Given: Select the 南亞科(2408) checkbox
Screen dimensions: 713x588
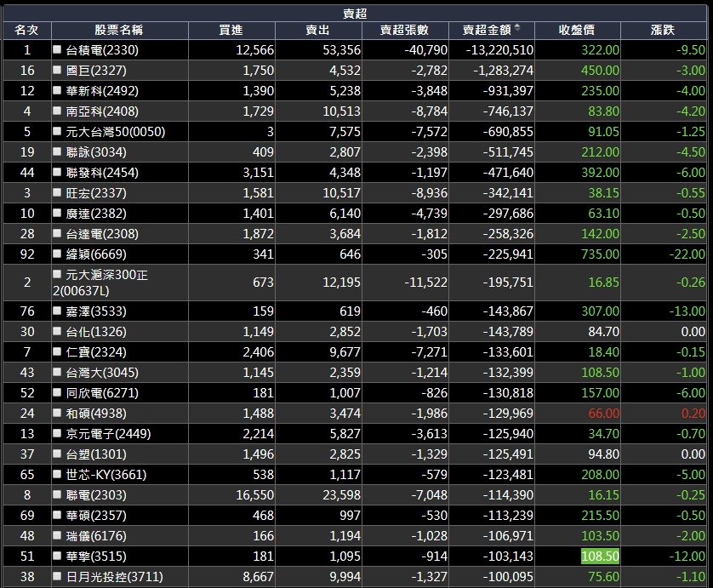Looking at the screenshot, I should (57, 111).
